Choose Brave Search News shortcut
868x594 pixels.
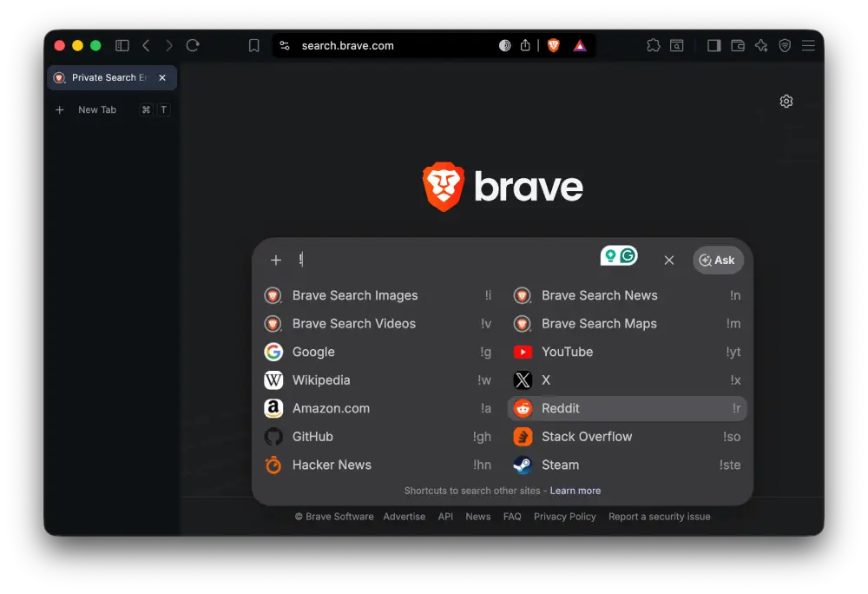pyautogui.click(x=627, y=295)
